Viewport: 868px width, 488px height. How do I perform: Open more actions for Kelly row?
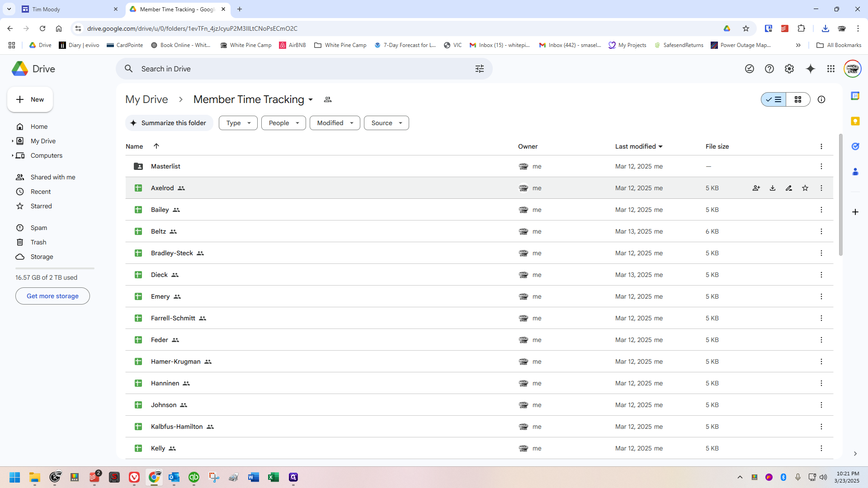(821, 448)
